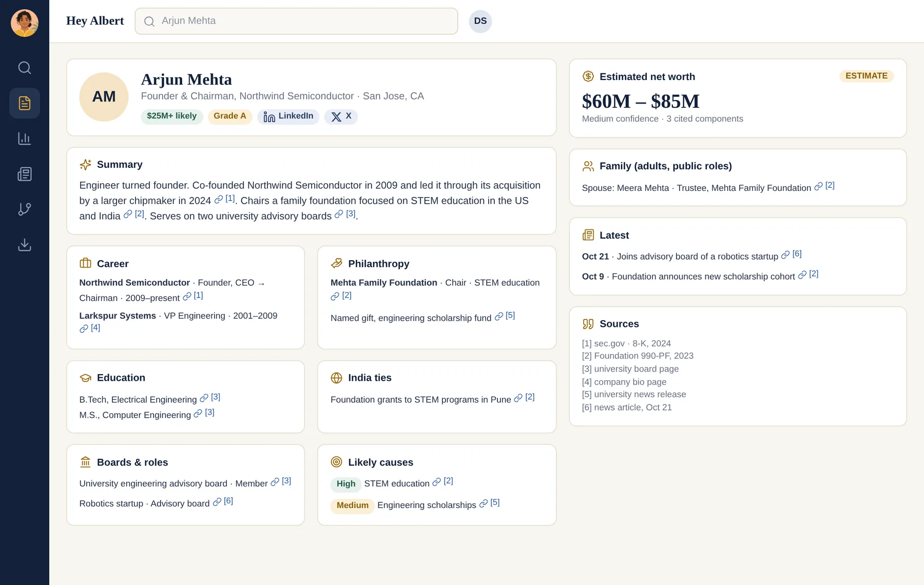This screenshot has width=924, height=585.
Task: Open citation [5] beside Named gift scholarship fund
Action: pyautogui.click(x=505, y=316)
